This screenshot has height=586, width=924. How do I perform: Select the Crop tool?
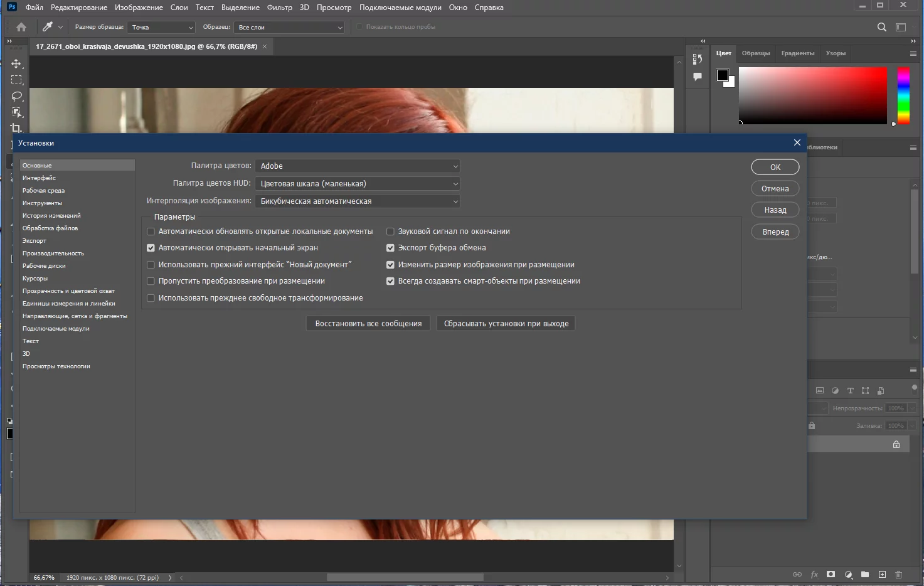pyautogui.click(x=16, y=127)
